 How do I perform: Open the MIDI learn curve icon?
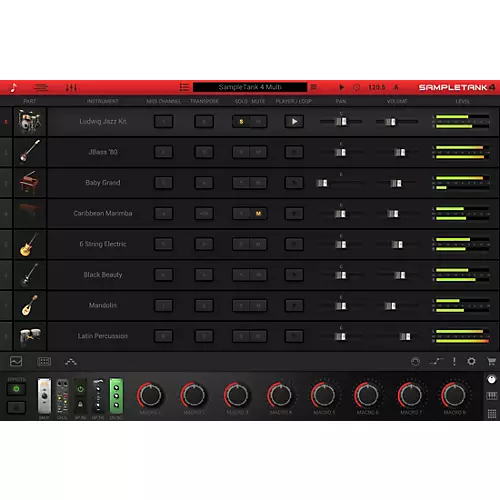click(436, 361)
